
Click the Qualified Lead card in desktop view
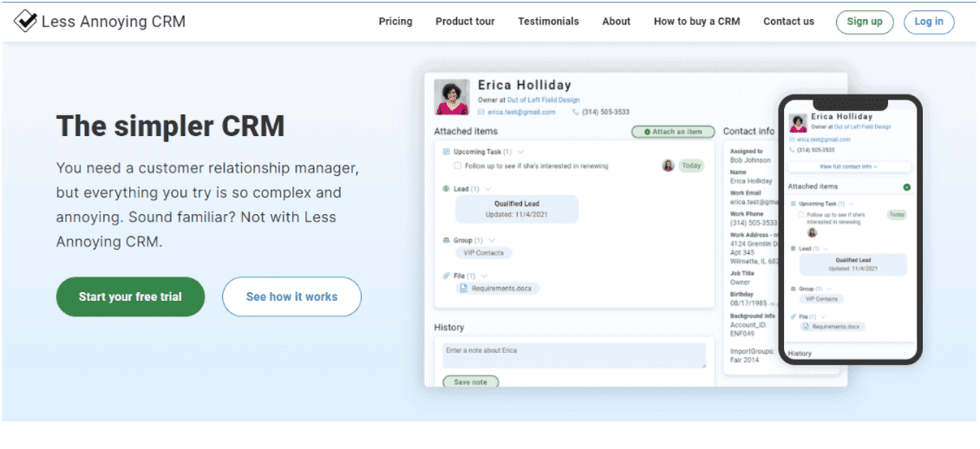pos(517,209)
